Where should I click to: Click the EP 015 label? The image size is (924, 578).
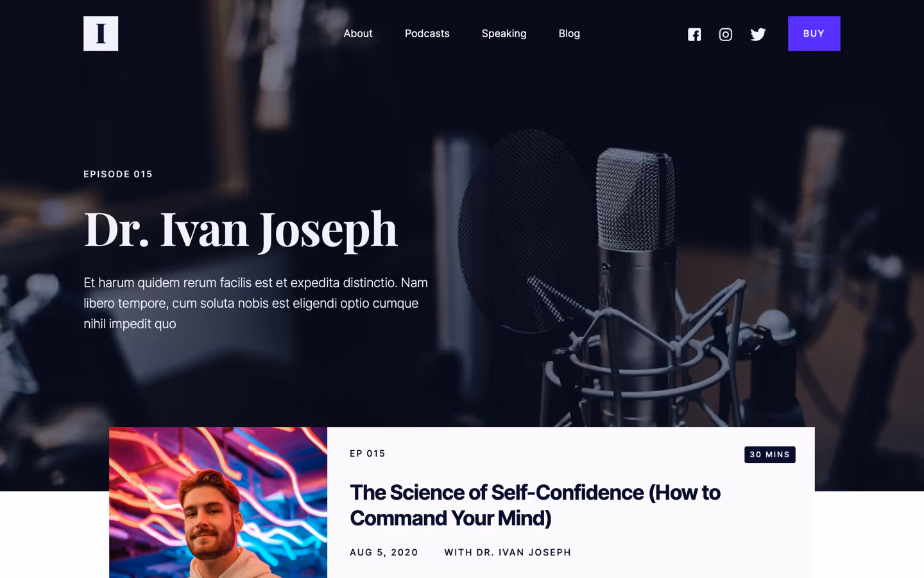[368, 453]
